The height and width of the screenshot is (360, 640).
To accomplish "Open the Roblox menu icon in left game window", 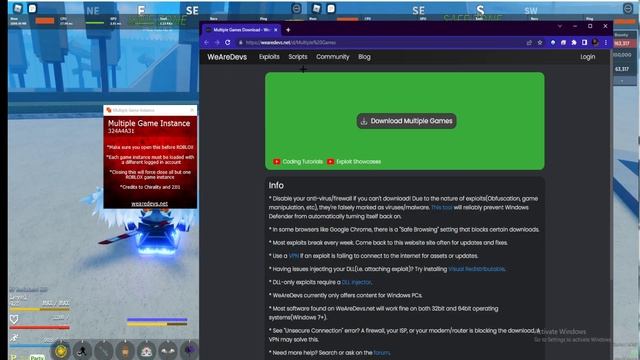I will point(18,8).
